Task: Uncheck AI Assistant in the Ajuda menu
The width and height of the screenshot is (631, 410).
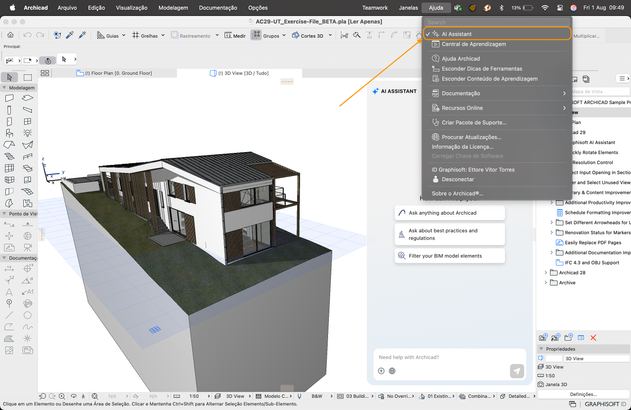Action: [x=456, y=34]
